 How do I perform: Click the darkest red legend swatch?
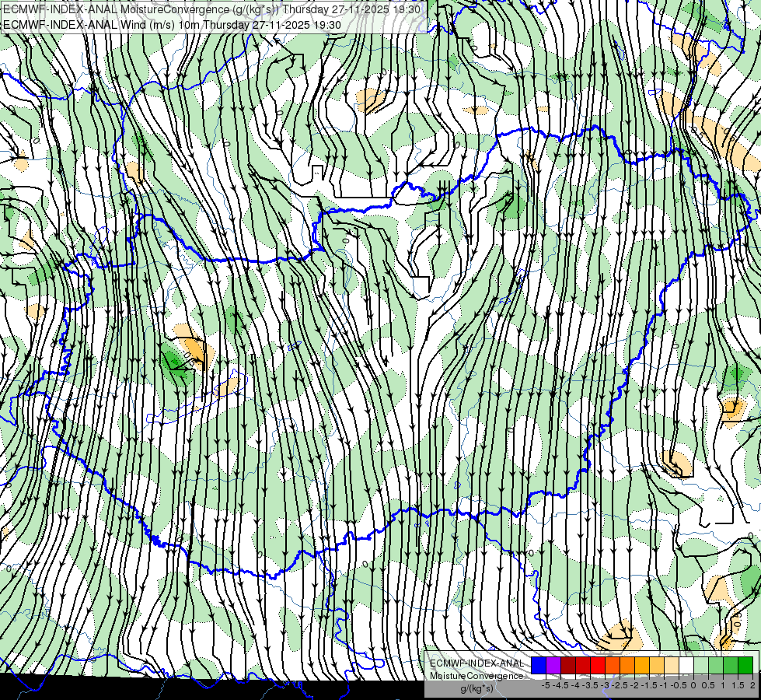tap(568, 666)
